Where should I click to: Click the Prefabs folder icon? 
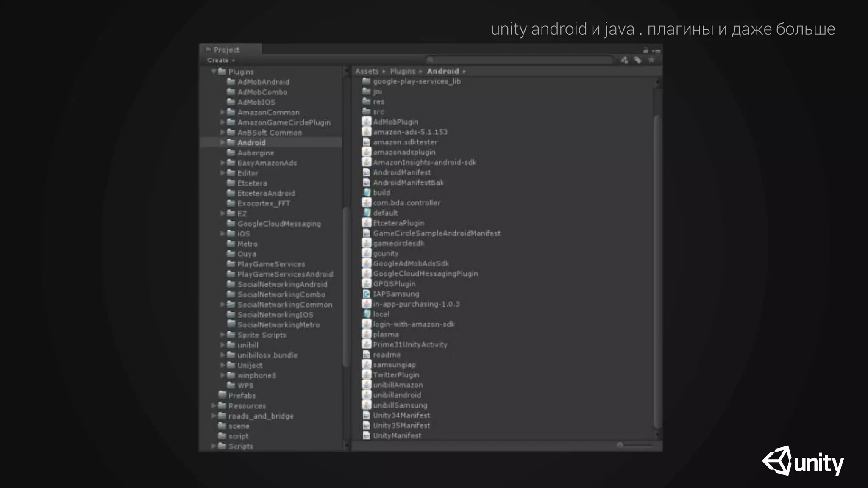(222, 395)
